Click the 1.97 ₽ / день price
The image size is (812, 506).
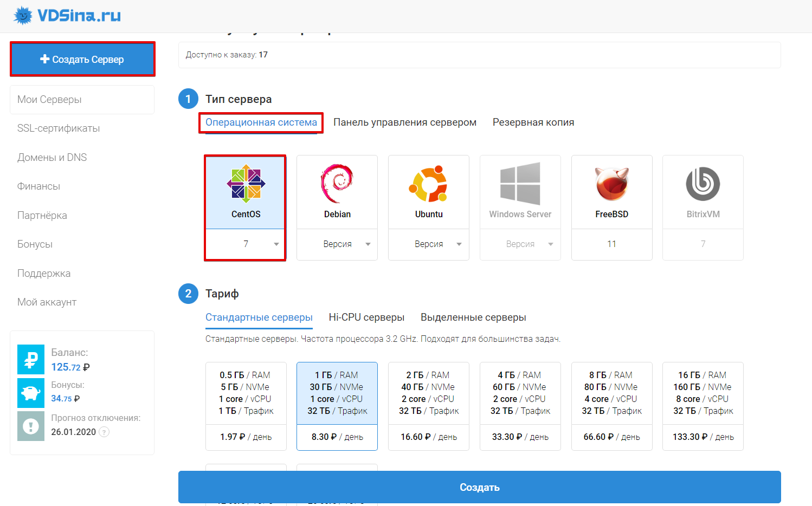click(x=246, y=437)
